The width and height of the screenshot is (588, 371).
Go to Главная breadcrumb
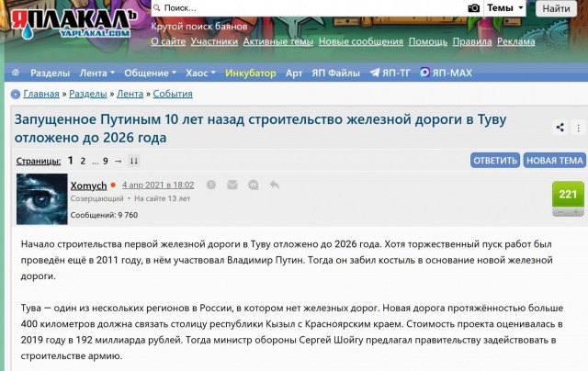(41, 94)
